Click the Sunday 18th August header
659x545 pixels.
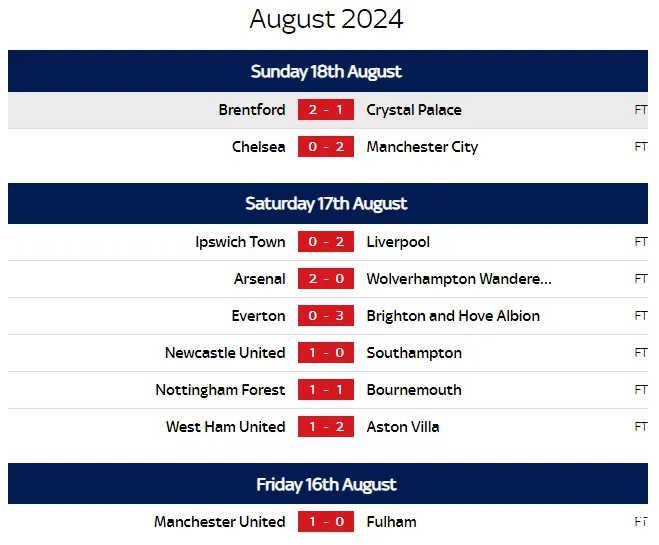326,71
